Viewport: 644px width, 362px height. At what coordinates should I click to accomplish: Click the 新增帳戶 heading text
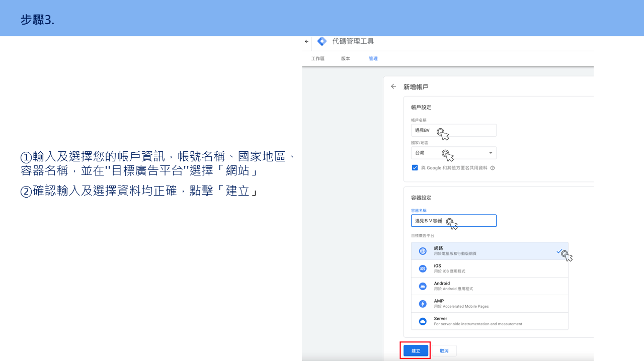[x=416, y=87]
